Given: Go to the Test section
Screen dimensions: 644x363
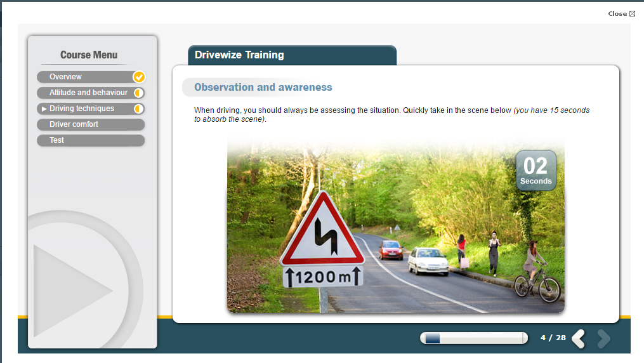Looking at the screenshot, I should (57, 140).
